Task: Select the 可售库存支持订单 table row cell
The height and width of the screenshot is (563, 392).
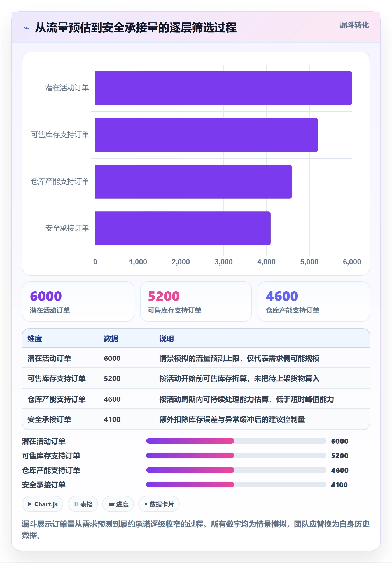Action: pyautogui.click(x=57, y=378)
